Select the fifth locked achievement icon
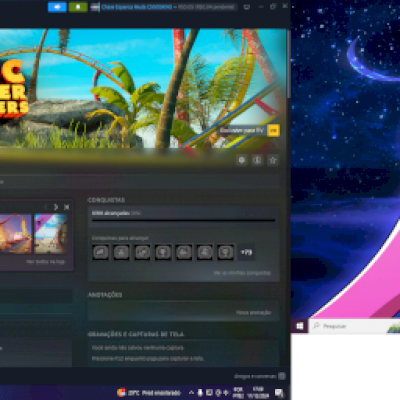 click(184, 252)
